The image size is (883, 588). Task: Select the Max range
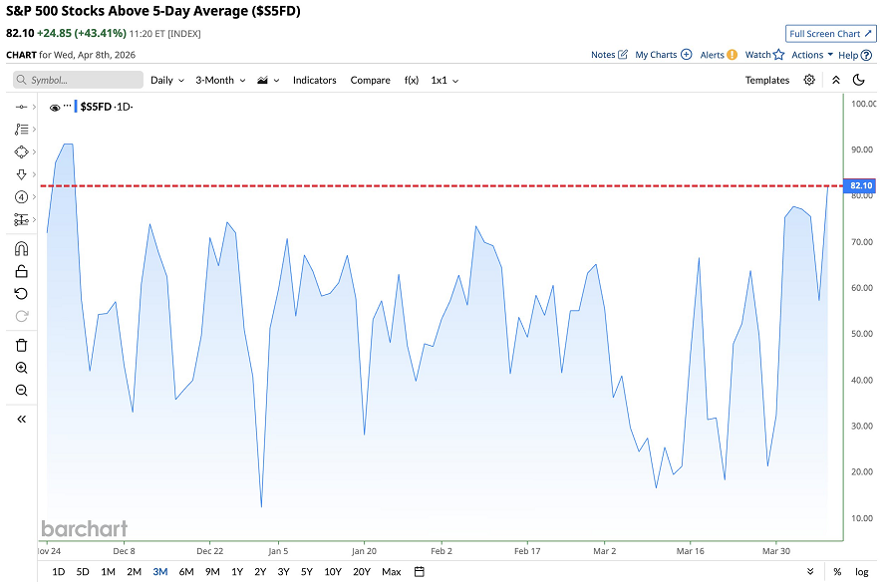(392, 572)
